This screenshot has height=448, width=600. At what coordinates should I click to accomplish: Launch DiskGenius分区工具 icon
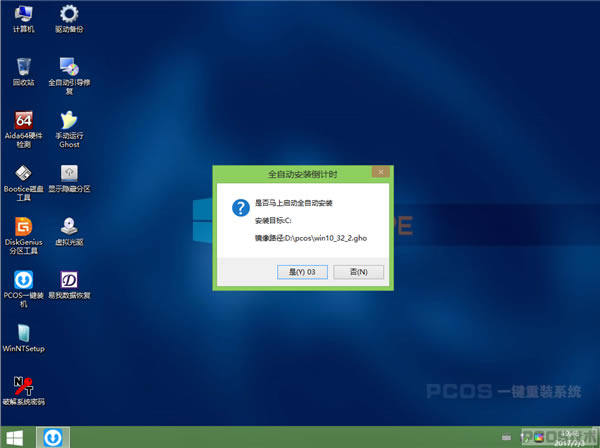[x=23, y=236]
